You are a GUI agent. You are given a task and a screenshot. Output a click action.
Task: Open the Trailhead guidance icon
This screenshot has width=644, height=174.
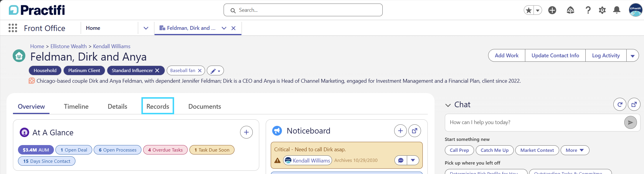pos(570,10)
